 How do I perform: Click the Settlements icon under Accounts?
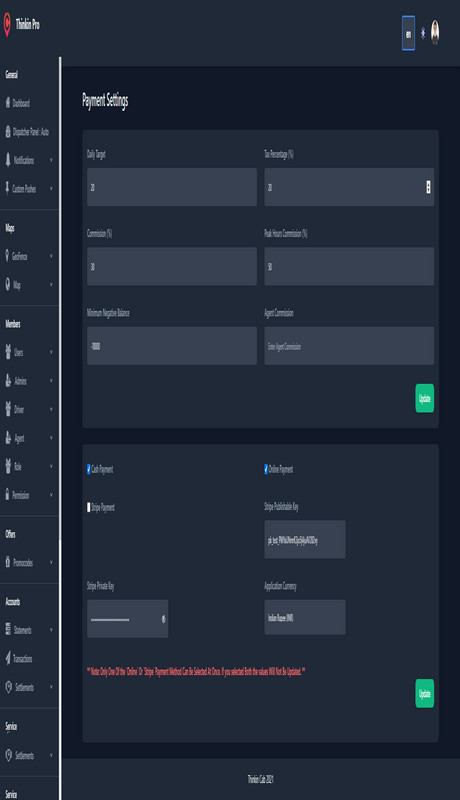(8, 687)
